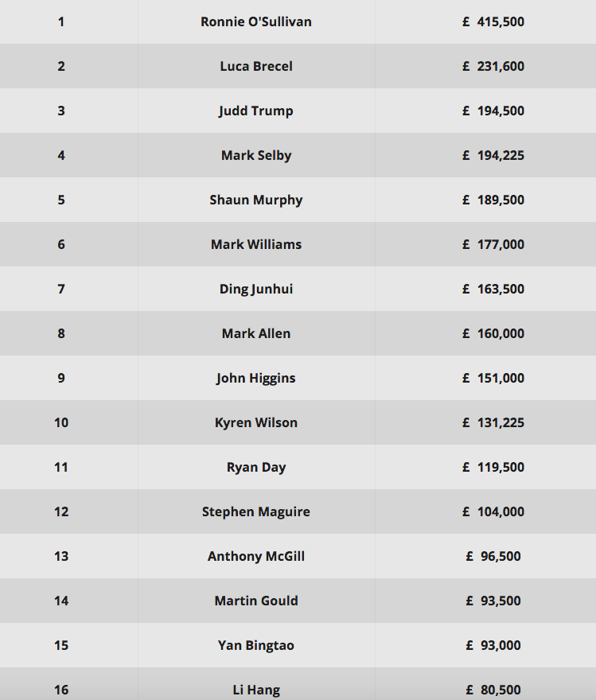Click Li Hang's name

coord(255,690)
